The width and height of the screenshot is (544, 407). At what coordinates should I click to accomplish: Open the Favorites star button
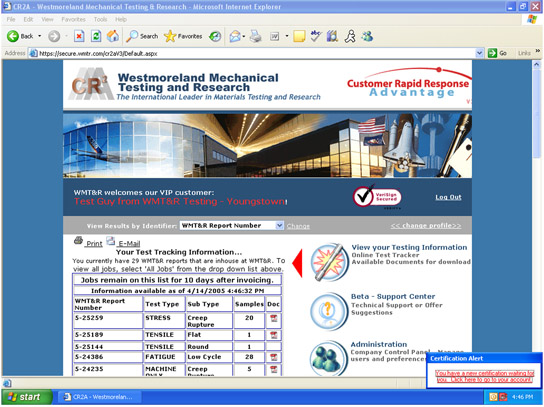(x=183, y=36)
